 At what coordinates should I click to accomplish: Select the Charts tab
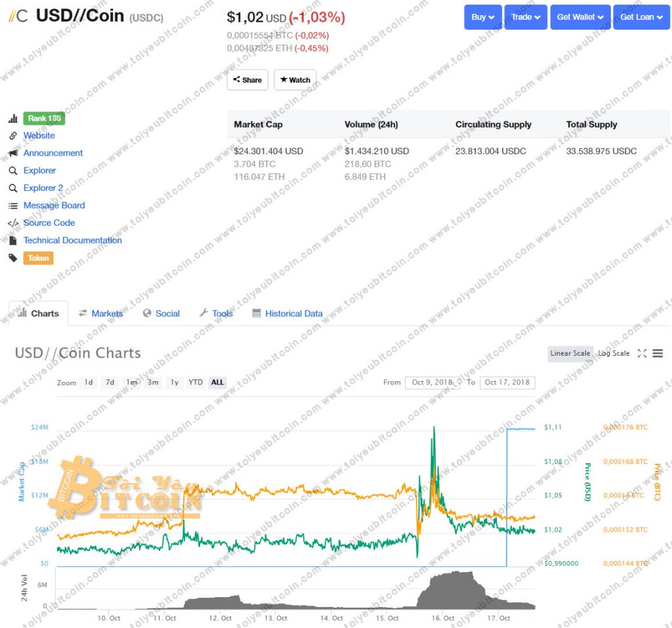click(38, 314)
